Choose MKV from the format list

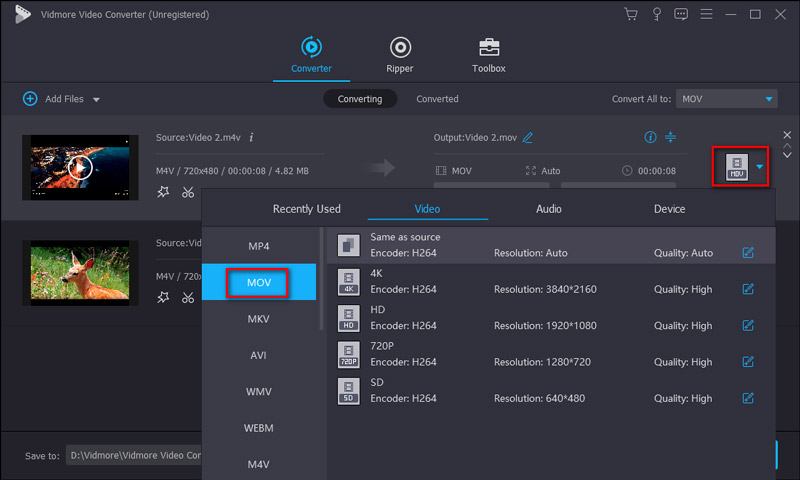click(259, 319)
